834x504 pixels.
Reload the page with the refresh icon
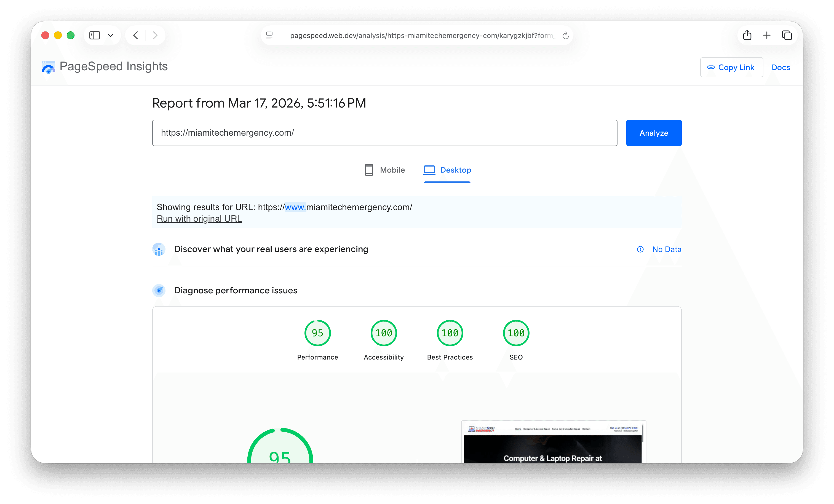[x=565, y=36]
